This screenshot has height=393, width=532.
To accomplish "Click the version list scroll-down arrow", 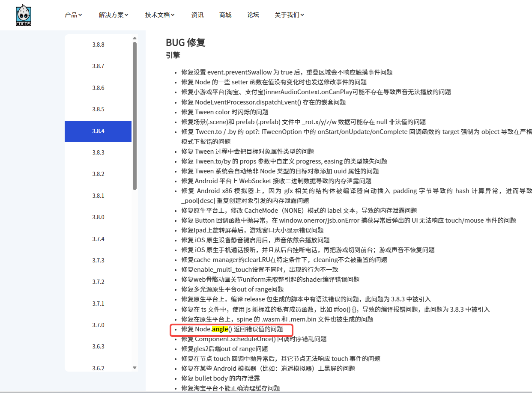I will point(135,368).
